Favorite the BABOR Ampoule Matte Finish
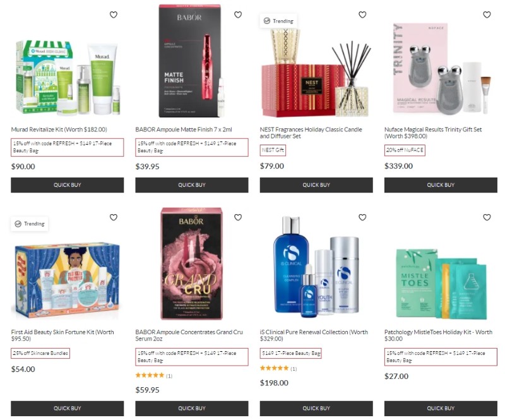Viewport: 505px width, 420px height. [x=238, y=15]
